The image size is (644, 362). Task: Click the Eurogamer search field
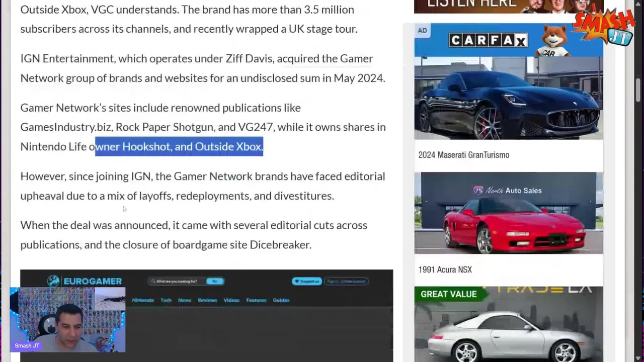click(177, 281)
